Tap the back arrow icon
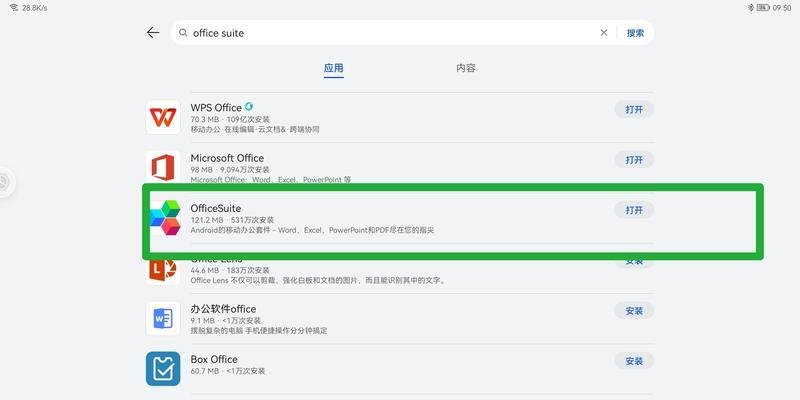 [153, 33]
